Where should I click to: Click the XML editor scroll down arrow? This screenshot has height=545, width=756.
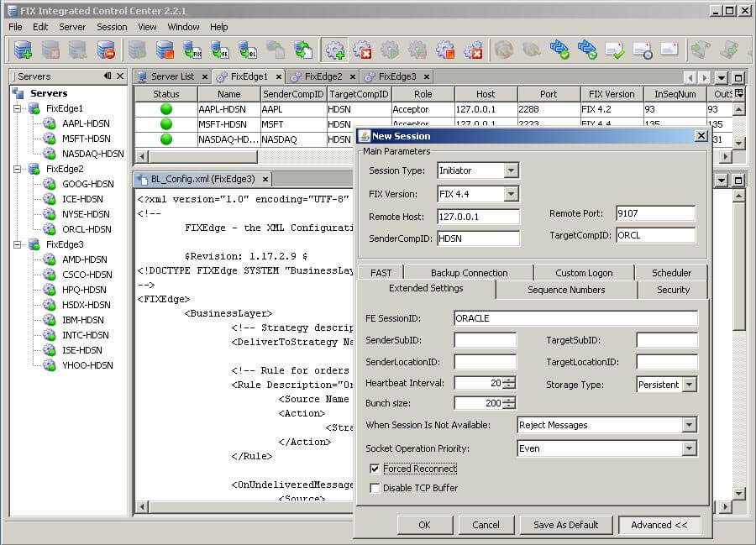click(x=738, y=494)
